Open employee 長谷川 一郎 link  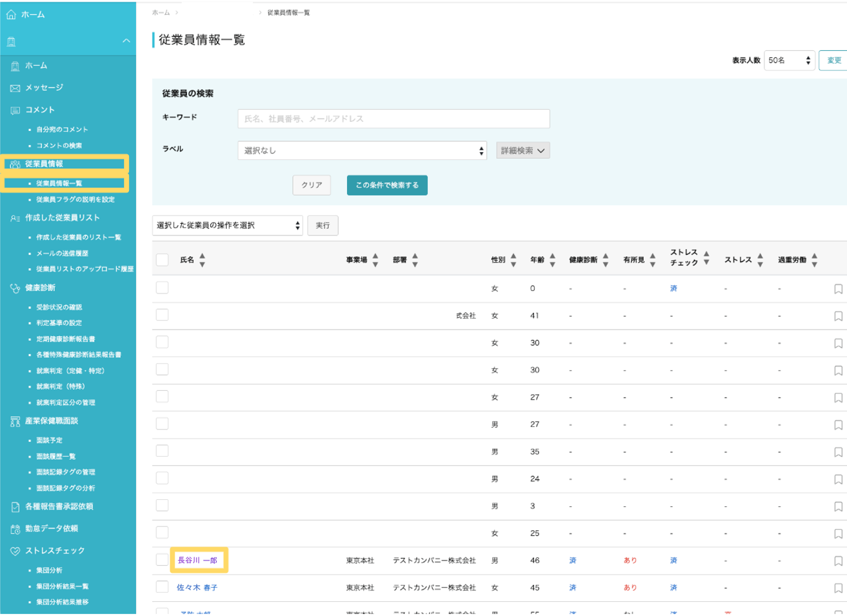[x=197, y=561]
